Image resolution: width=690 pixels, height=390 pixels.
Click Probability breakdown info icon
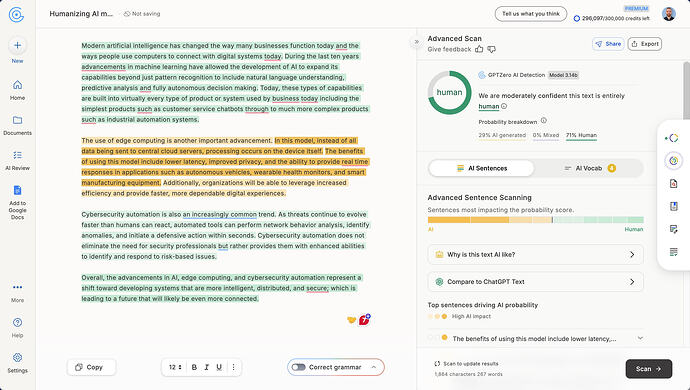tap(543, 121)
